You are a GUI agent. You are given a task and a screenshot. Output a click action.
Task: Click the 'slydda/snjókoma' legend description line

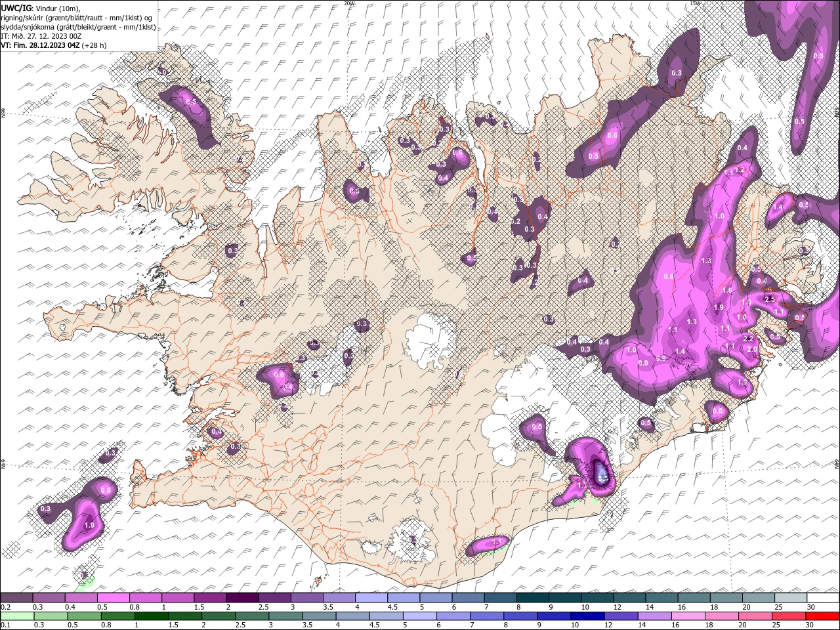[78, 27]
